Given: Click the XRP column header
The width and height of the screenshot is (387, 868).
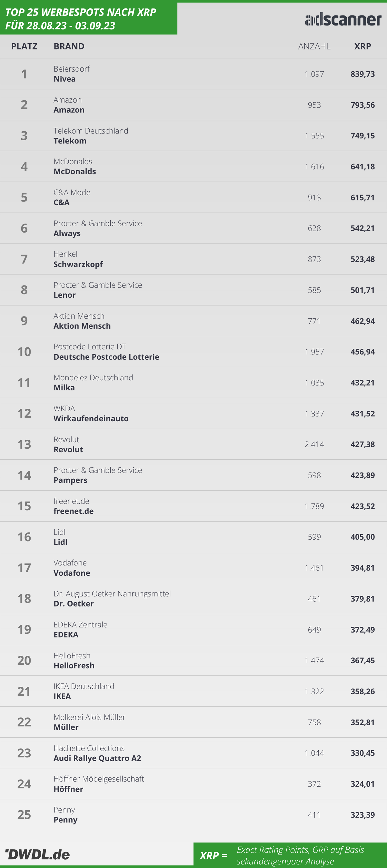Looking at the screenshot, I should click(362, 46).
